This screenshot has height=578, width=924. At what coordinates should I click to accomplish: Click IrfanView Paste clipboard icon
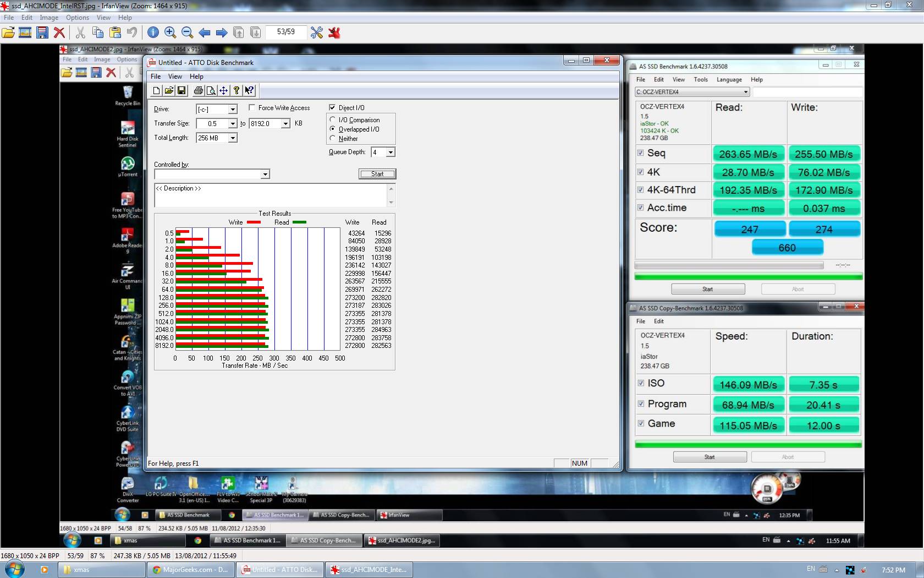coord(115,32)
